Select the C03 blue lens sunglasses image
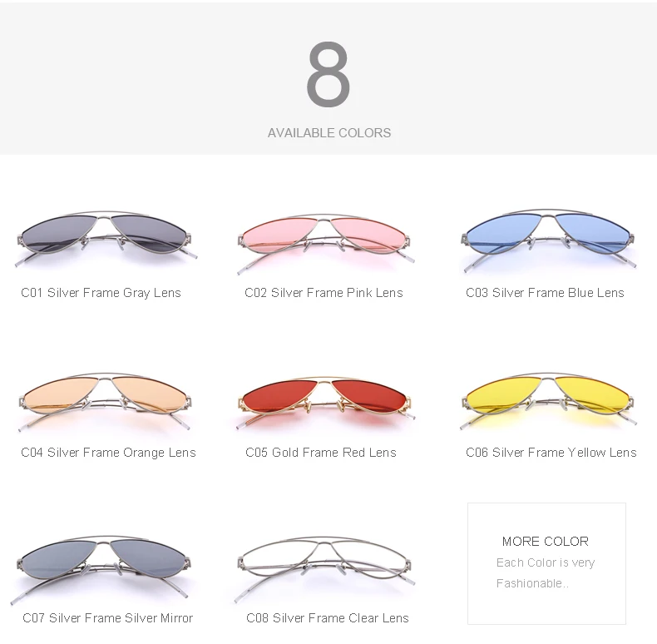 549,240
